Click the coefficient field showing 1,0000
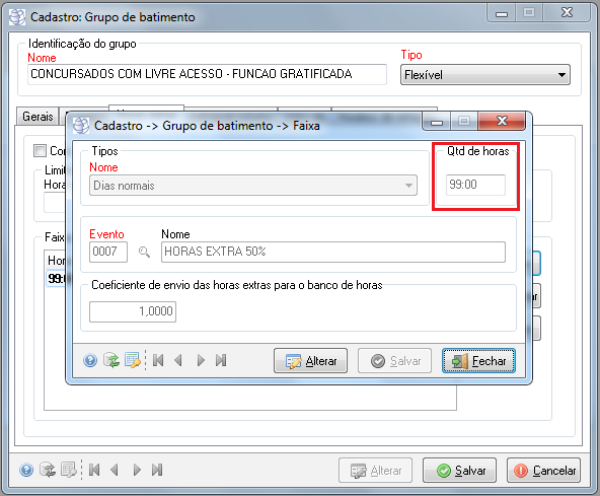600x496 pixels. coord(134,311)
